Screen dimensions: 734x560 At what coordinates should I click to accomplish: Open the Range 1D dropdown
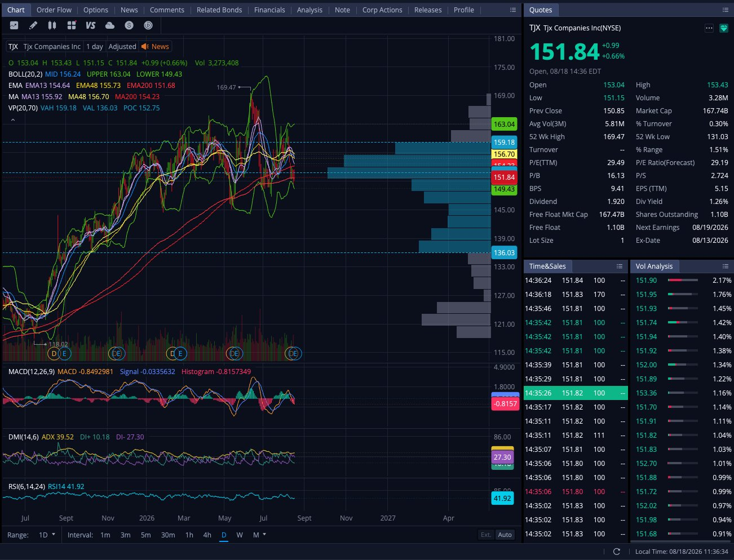pos(47,535)
